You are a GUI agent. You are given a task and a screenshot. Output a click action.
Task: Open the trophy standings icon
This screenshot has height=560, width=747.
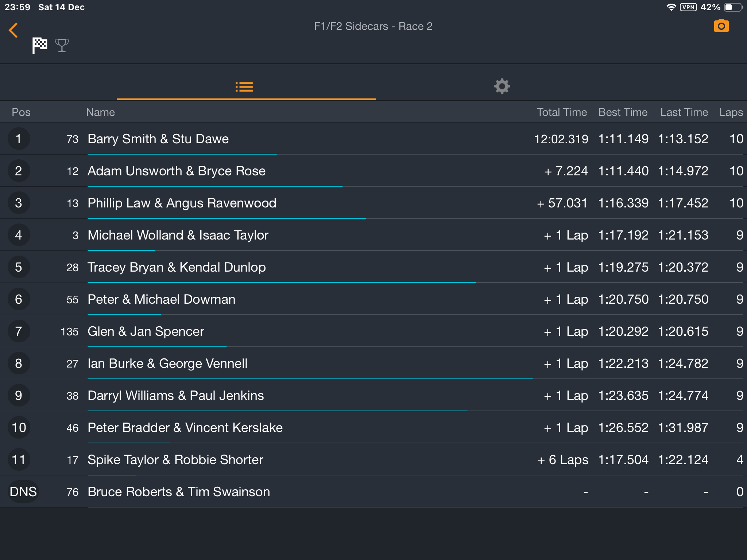click(x=62, y=46)
